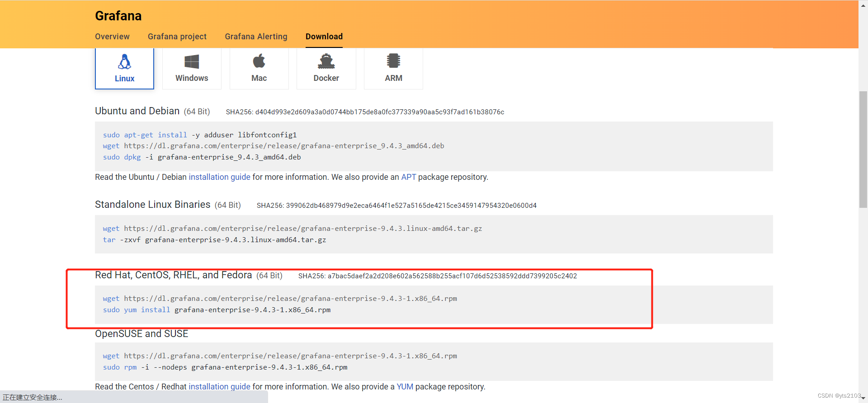Click the Standalone Binaries SHA256 checksum
The image size is (868, 403).
coord(396,206)
